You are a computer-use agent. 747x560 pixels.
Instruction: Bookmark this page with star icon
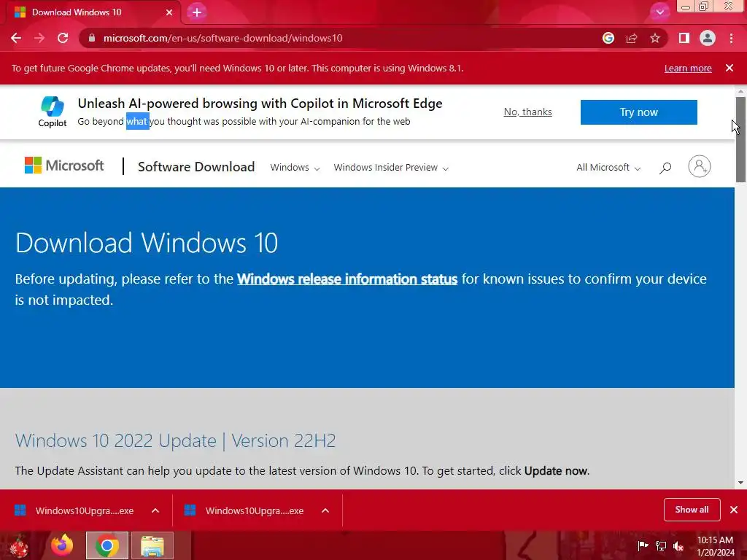(655, 38)
